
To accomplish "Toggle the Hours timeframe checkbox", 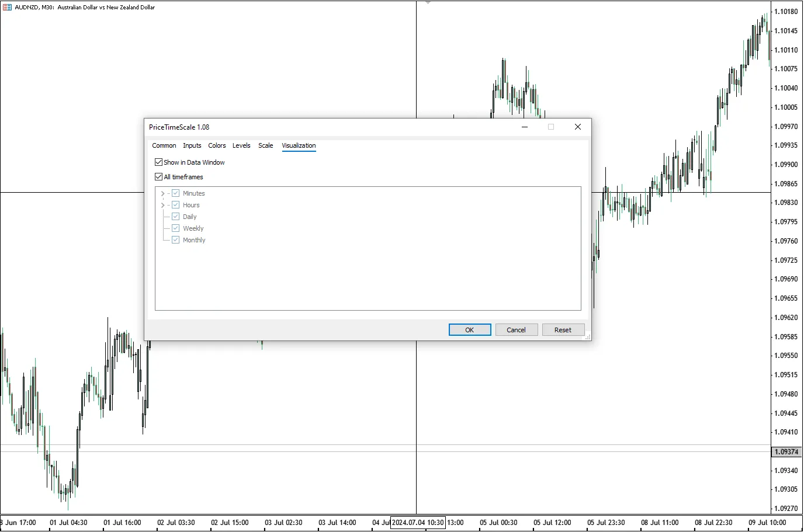I will 175,205.
